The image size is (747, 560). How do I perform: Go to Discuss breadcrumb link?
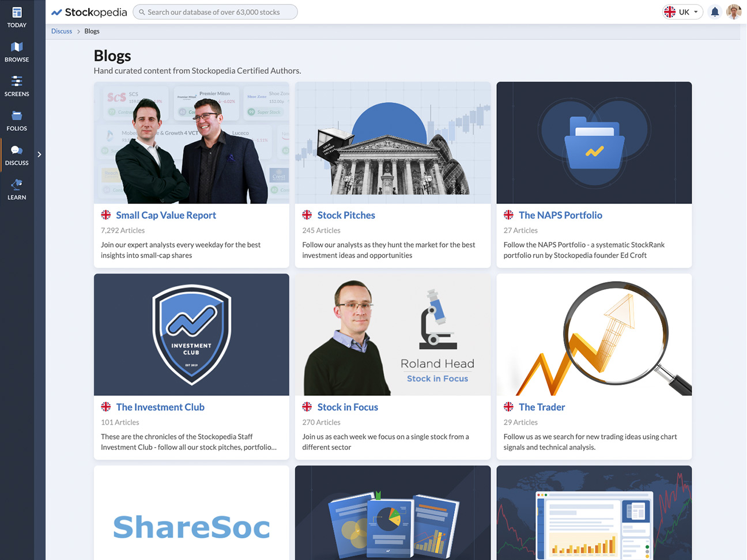pos(62,31)
